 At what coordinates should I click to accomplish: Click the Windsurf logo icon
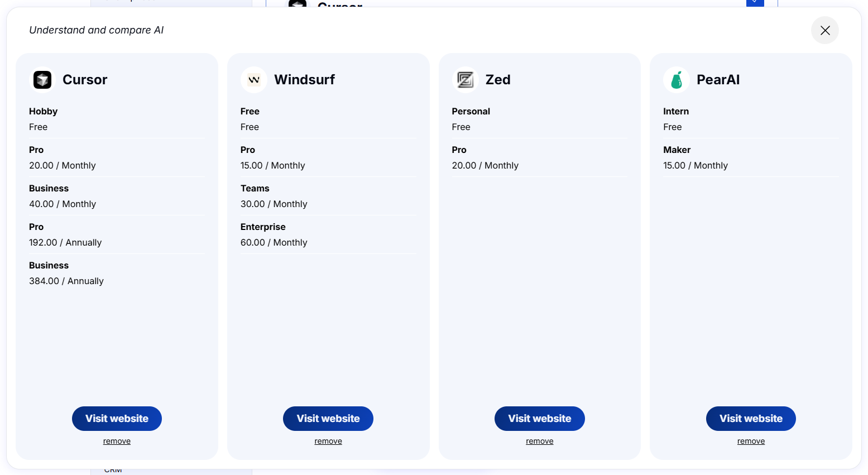coord(253,79)
